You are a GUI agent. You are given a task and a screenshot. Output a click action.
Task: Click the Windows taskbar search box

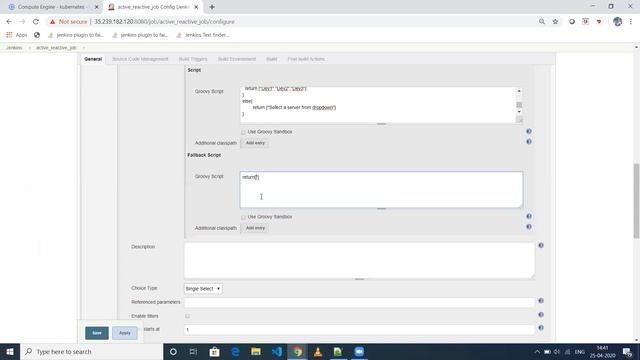pos(91,351)
